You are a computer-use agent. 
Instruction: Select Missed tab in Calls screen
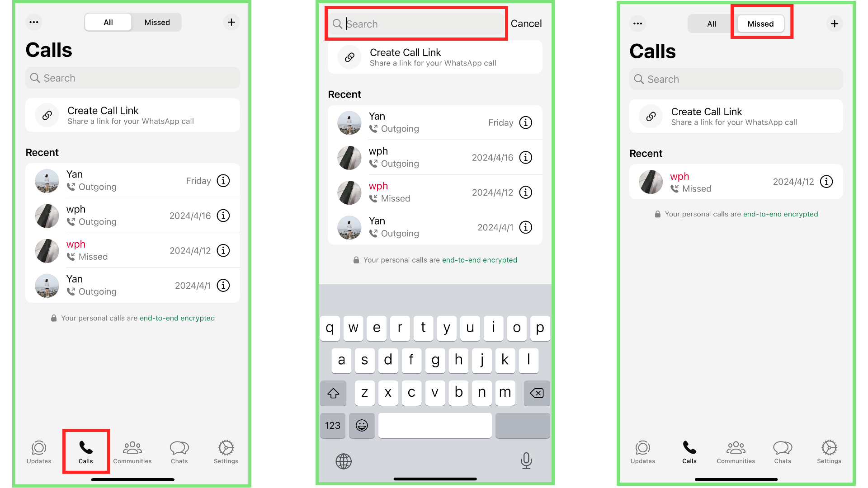[x=761, y=23]
